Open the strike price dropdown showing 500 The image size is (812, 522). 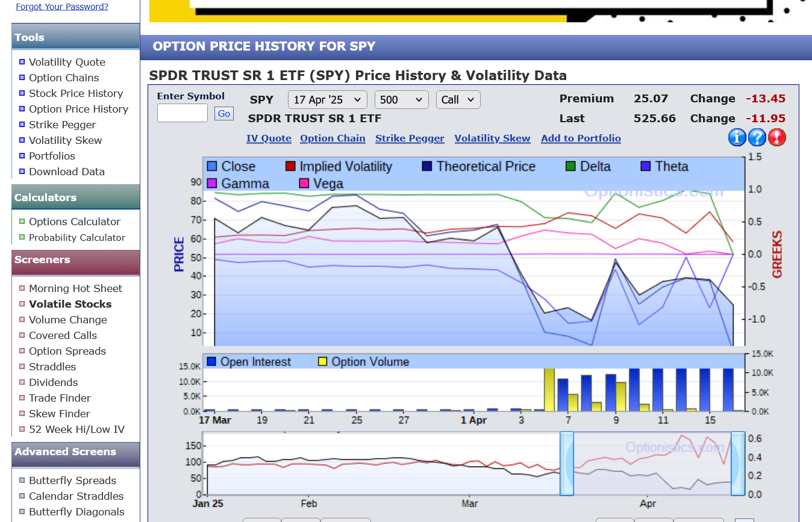(x=401, y=100)
